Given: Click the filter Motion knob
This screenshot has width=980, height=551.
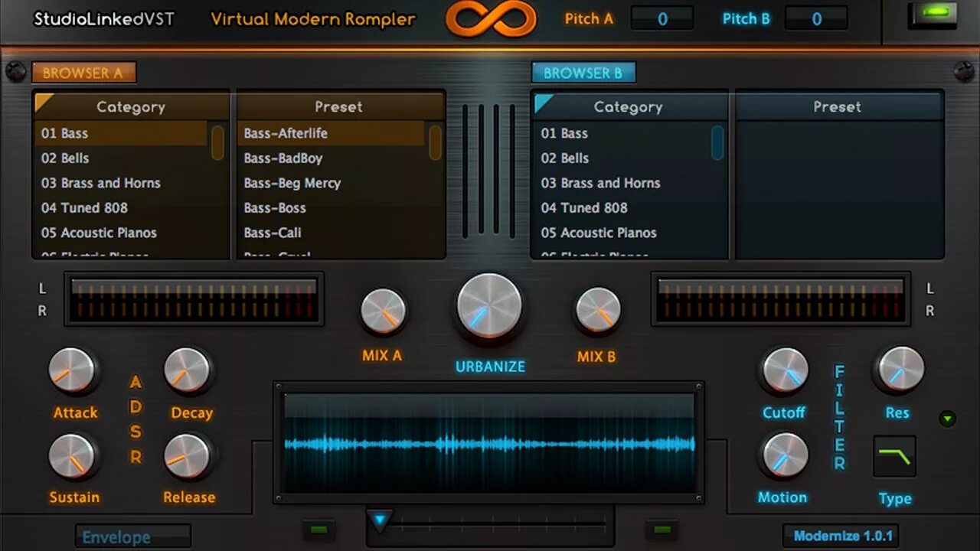Looking at the screenshot, I should pos(786,455).
